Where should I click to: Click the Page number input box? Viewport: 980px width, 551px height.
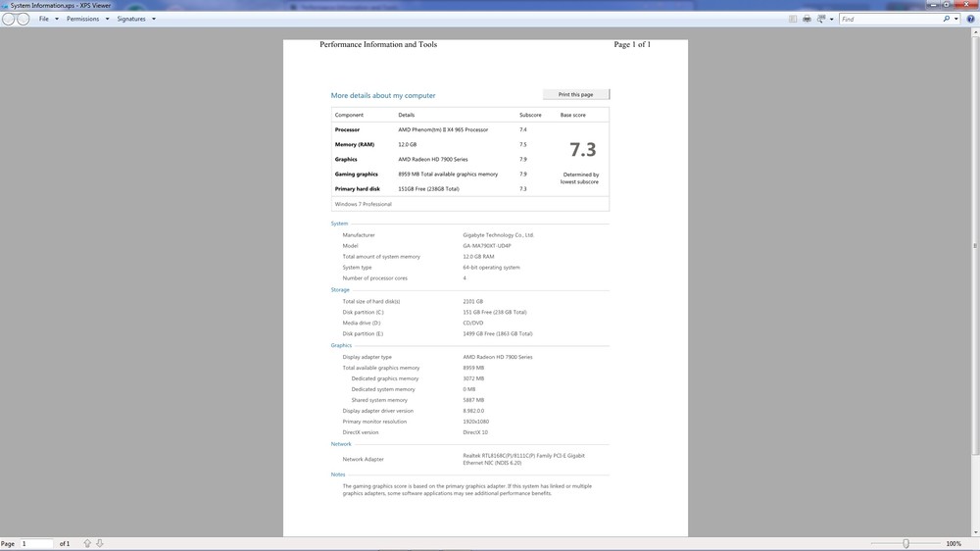pos(37,543)
